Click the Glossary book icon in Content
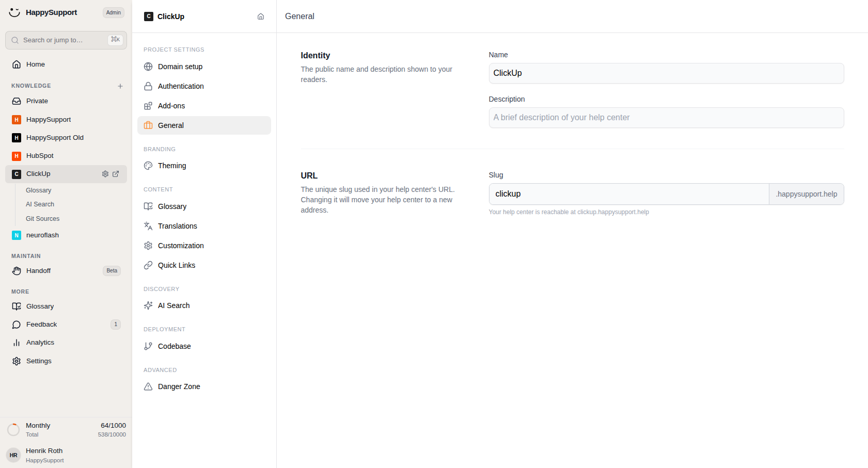The height and width of the screenshot is (468, 868). pos(148,206)
